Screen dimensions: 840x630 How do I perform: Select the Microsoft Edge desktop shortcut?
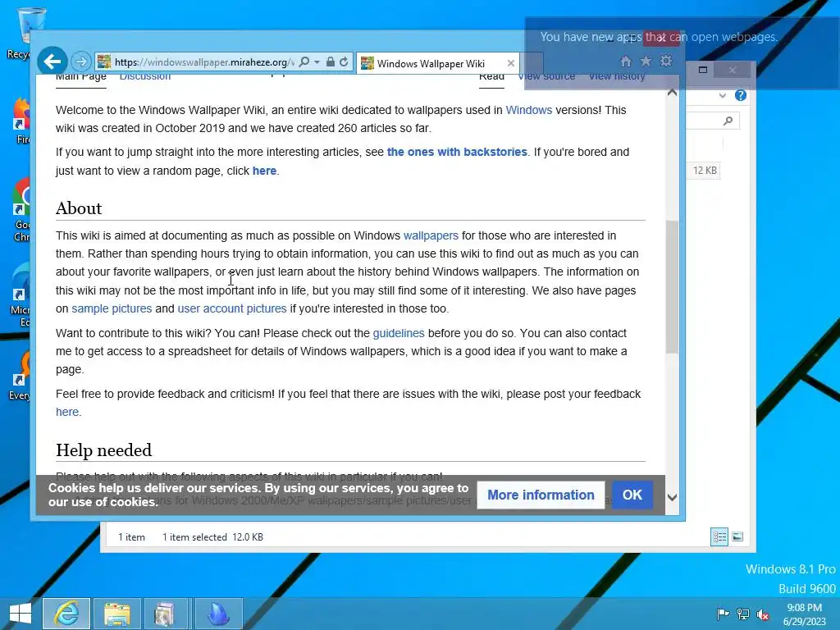(20, 295)
